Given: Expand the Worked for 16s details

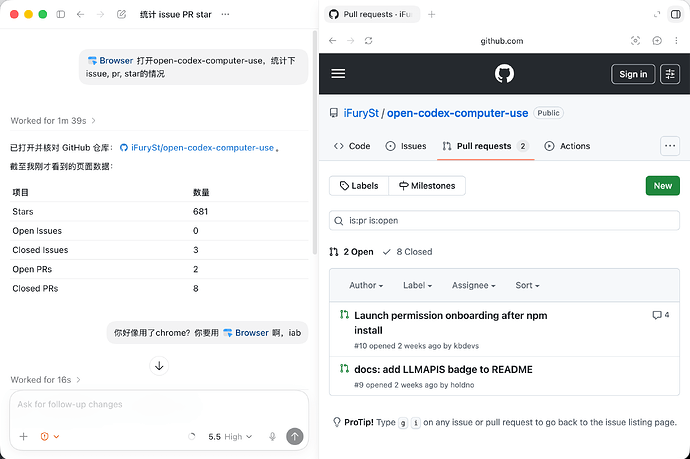Looking at the screenshot, I should [45, 380].
